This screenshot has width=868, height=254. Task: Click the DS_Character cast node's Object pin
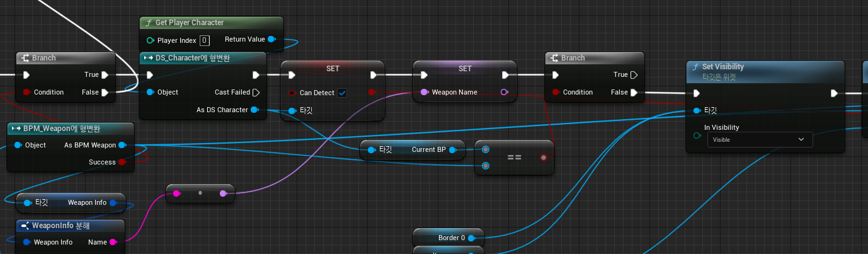tap(150, 92)
